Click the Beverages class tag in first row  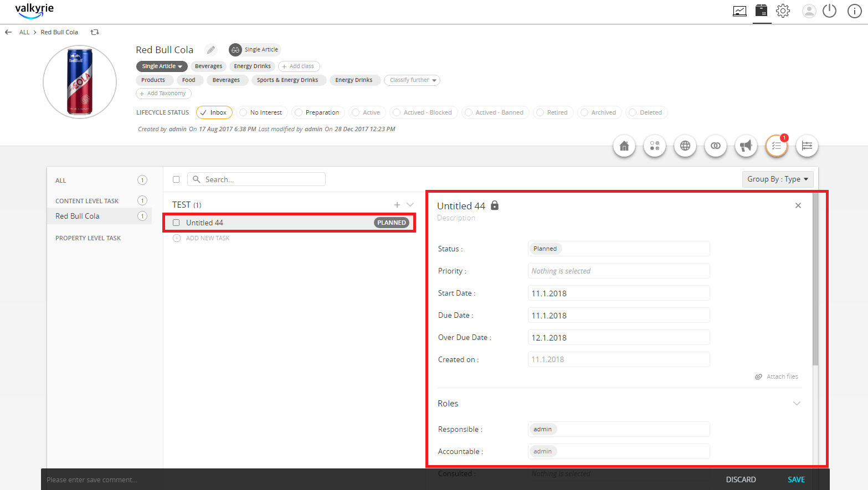[x=208, y=66]
